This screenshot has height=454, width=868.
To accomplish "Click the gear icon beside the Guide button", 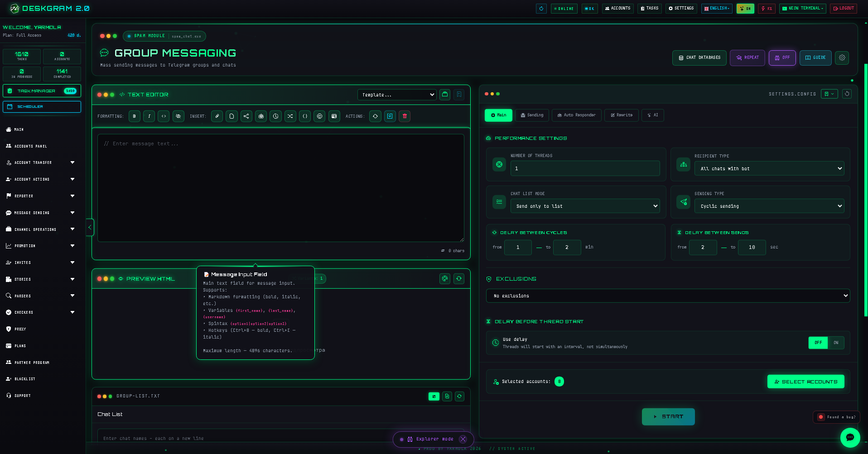I will pos(842,58).
